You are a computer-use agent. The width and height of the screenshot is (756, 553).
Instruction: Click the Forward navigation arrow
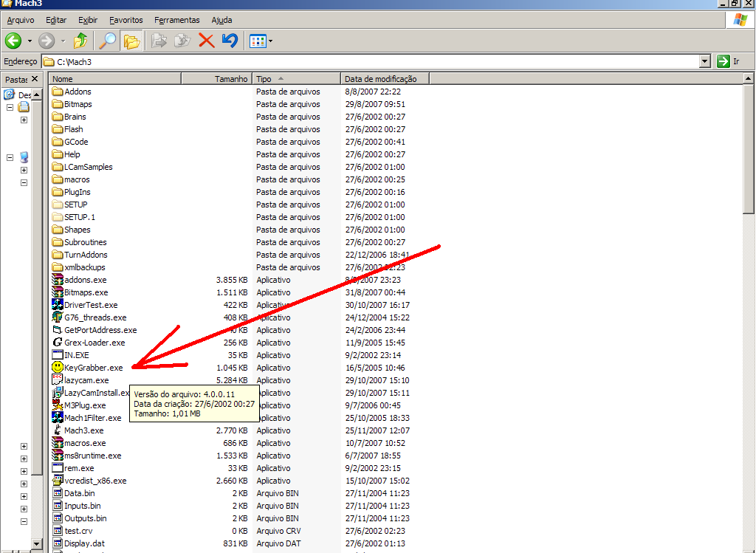coord(47,41)
